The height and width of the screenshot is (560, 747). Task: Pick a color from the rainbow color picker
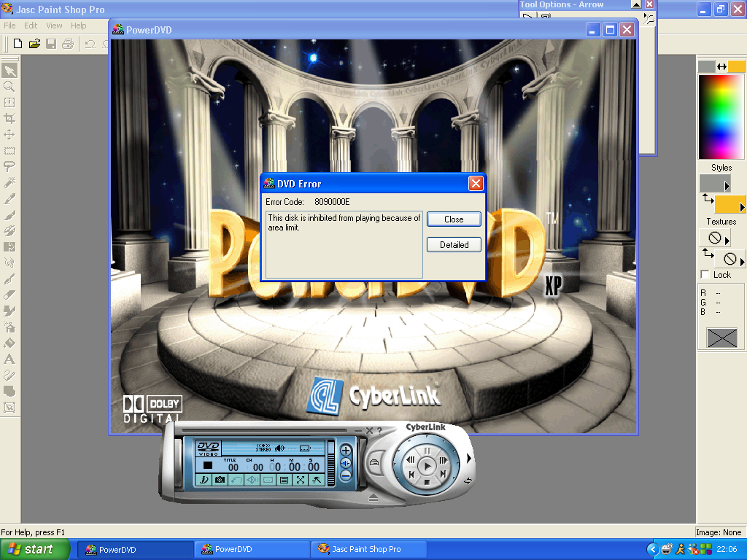pyautogui.click(x=721, y=117)
